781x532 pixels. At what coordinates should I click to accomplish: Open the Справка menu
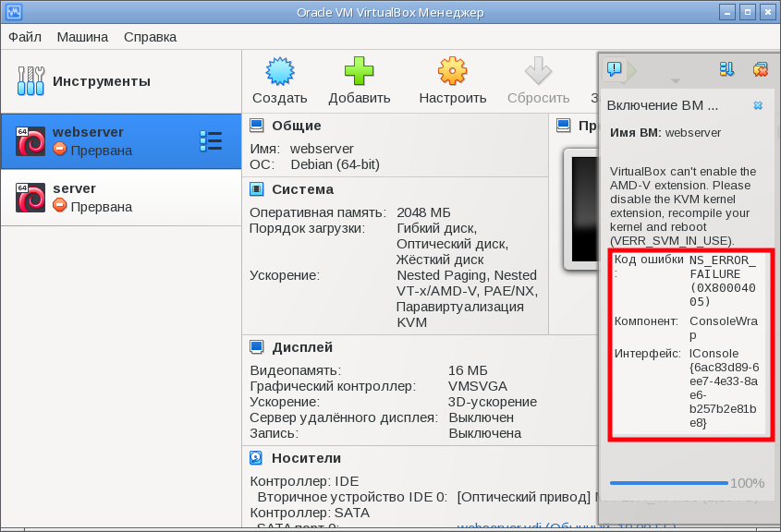pyautogui.click(x=150, y=37)
